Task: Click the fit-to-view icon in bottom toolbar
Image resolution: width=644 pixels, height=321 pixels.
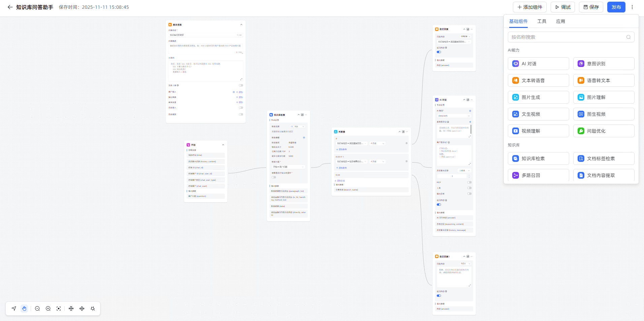Action: click(59, 309)
